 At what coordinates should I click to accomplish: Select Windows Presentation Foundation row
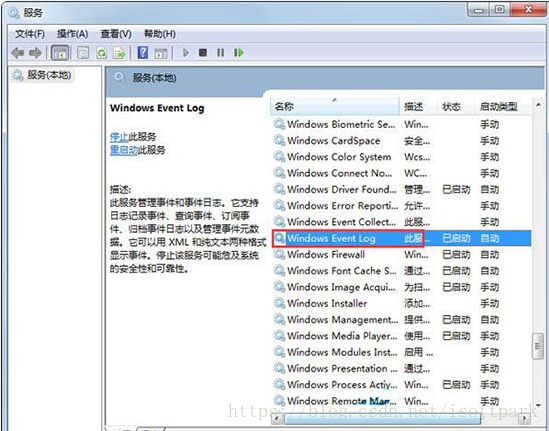402,368
